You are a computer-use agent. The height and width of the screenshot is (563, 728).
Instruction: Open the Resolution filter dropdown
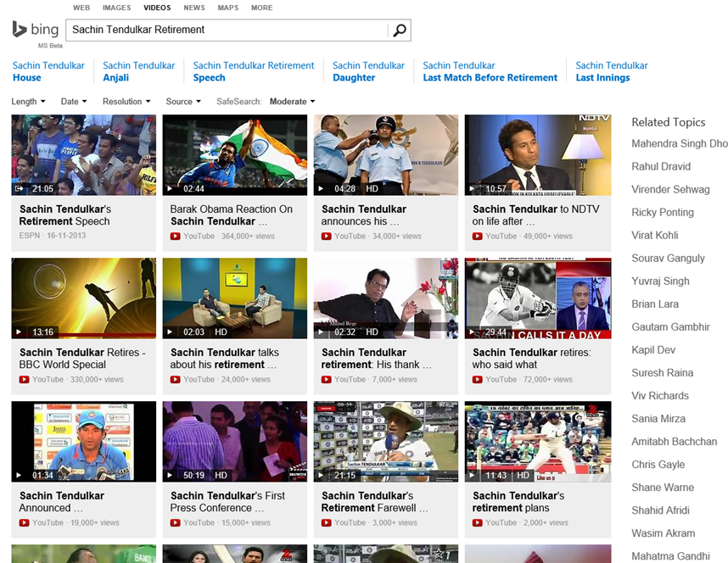pos(126,102)
